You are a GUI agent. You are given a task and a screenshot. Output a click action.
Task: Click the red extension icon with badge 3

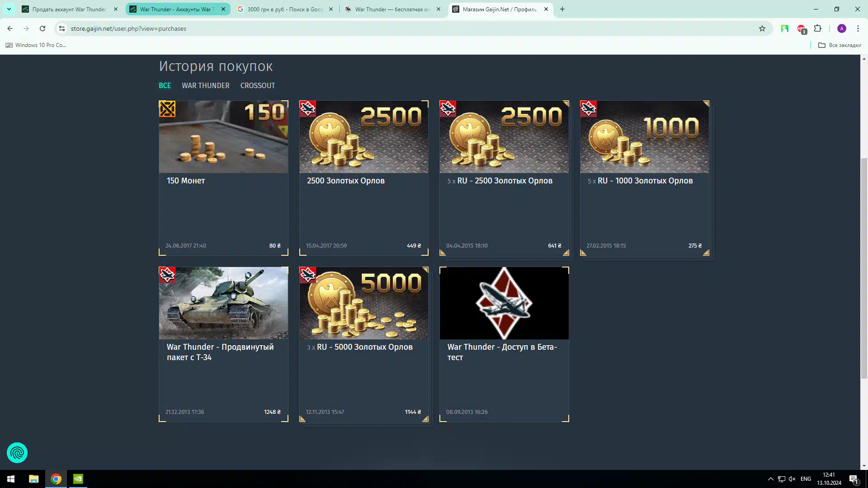[x=802, y=29]
